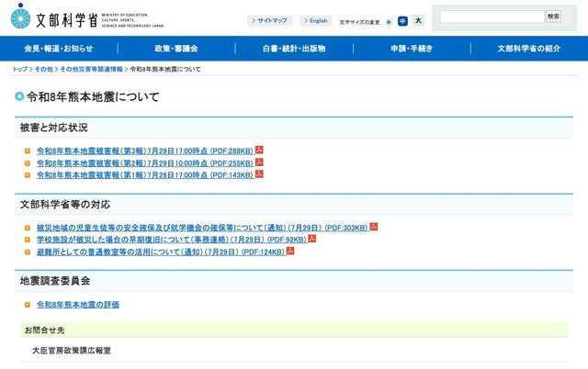Focus the site search input field

(x=492, y=17)
